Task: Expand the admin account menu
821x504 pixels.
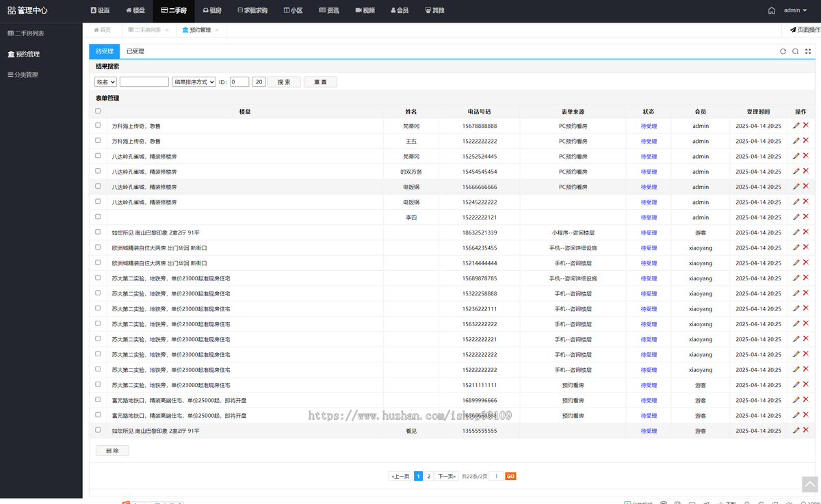Action: 795,10
